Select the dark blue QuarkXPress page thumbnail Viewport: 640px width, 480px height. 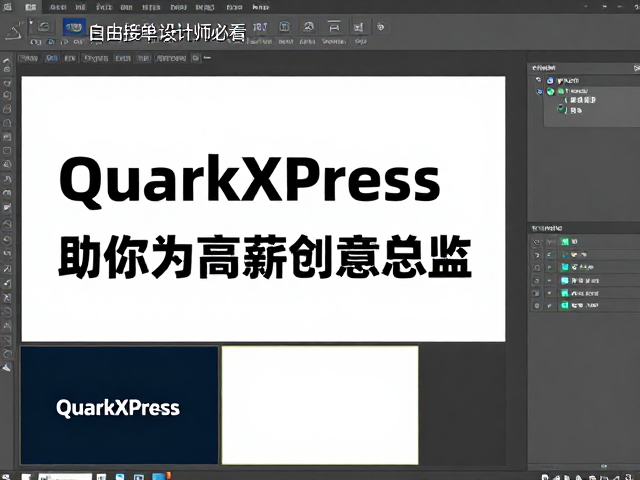[x=119, y=405]
